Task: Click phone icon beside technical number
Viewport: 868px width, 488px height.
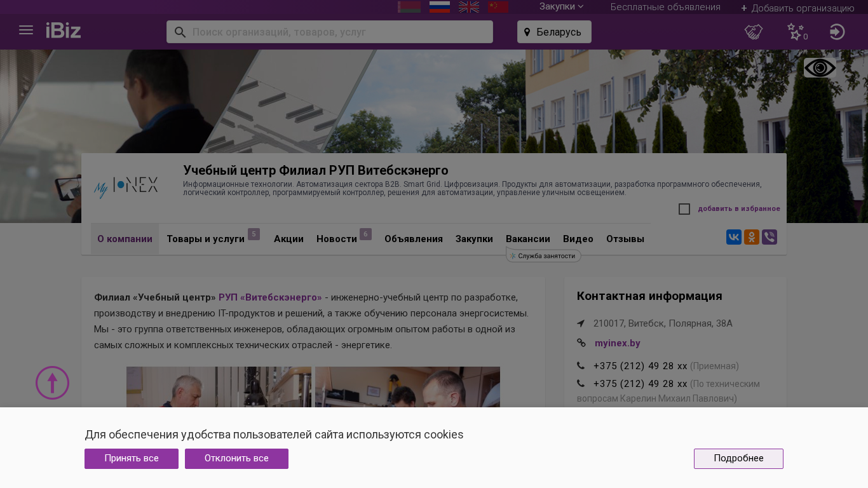Action: (x=581, y=384)
